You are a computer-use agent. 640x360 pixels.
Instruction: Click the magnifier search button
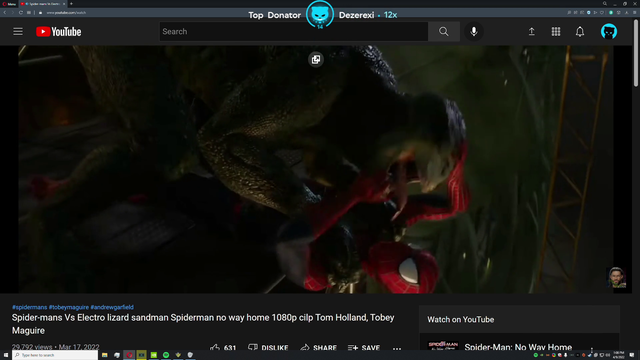[x=444, y=31]
